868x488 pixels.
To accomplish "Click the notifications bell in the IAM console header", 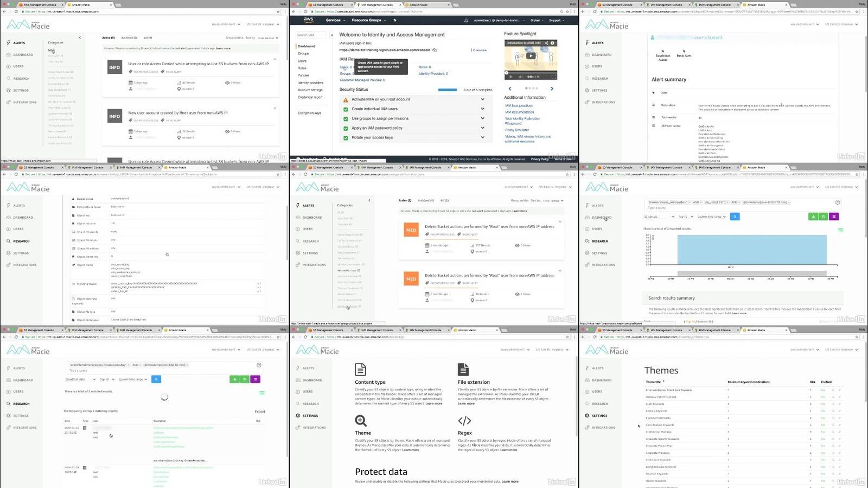I will pos(466,20).
